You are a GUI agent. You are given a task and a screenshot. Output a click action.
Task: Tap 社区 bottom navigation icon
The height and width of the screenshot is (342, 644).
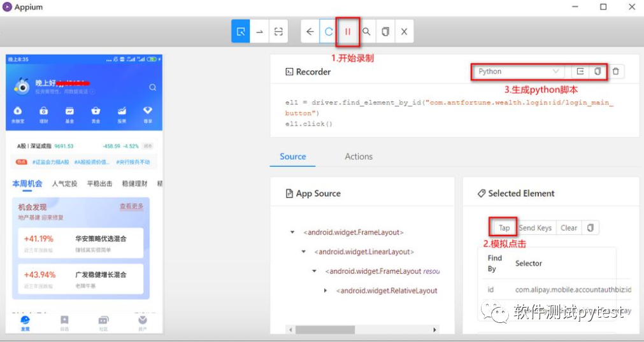click(x=103, y=324)
